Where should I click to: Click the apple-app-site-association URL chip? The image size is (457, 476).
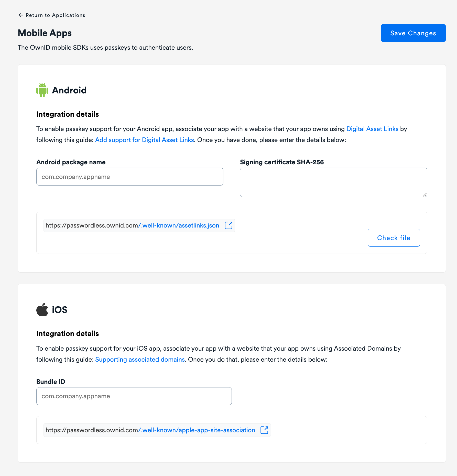coord(150,430)
